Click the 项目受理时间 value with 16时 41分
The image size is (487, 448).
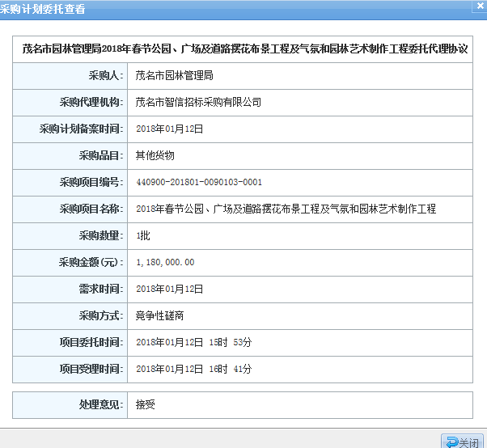point(193,369)
